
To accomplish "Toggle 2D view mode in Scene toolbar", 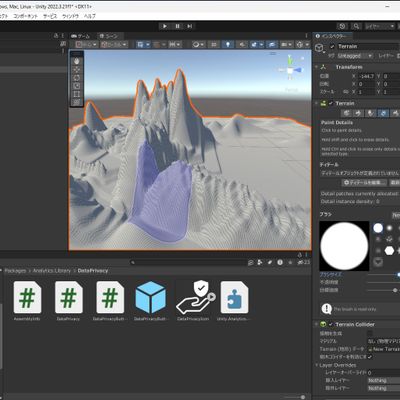I will click(x=214, y=44).
